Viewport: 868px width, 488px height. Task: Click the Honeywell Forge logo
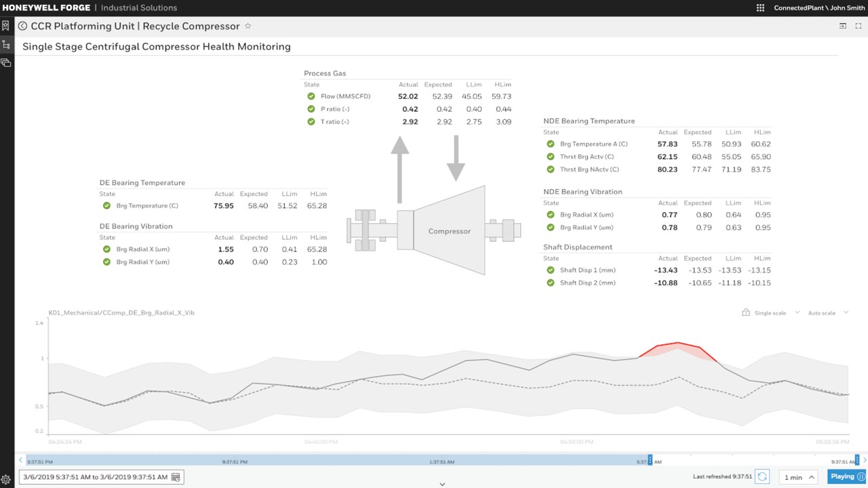pyautogui.click(x=45, y=8)
